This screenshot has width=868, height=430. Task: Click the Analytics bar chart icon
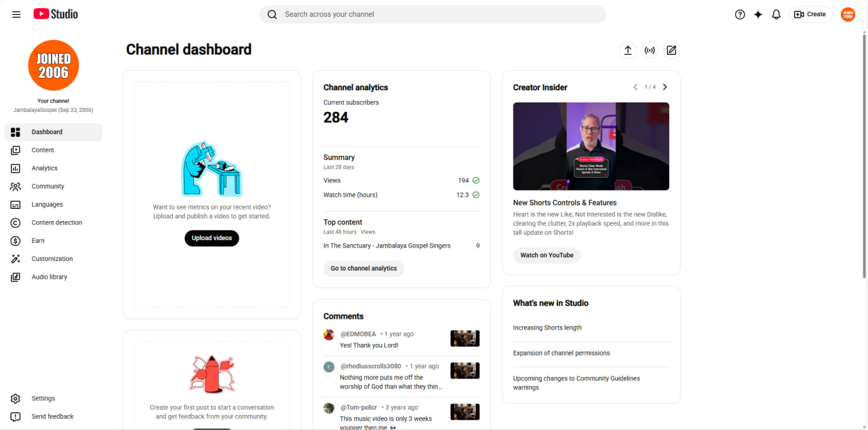16,168
